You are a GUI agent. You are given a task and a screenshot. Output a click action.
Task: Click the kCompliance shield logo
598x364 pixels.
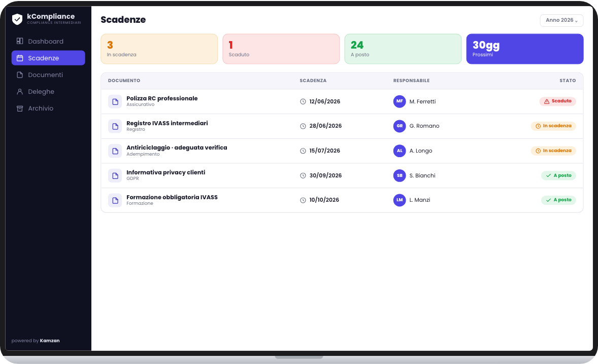tap(17, 19)
